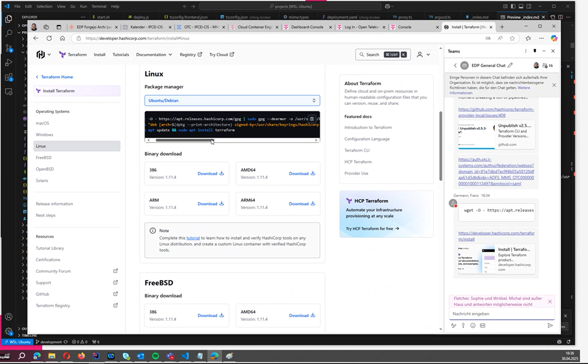Copy the Linux install code snippet
The width and height of the screenshot is (588, 364).
point(312,119)
